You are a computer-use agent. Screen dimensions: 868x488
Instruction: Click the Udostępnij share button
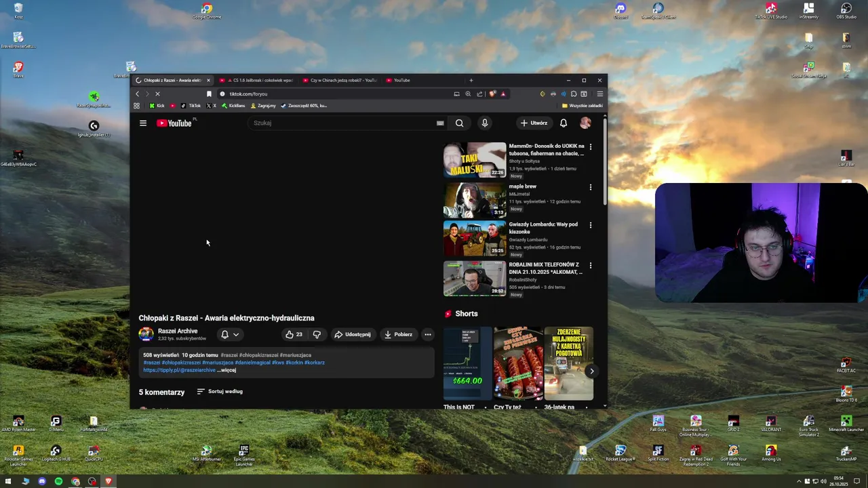click(353, 334)
